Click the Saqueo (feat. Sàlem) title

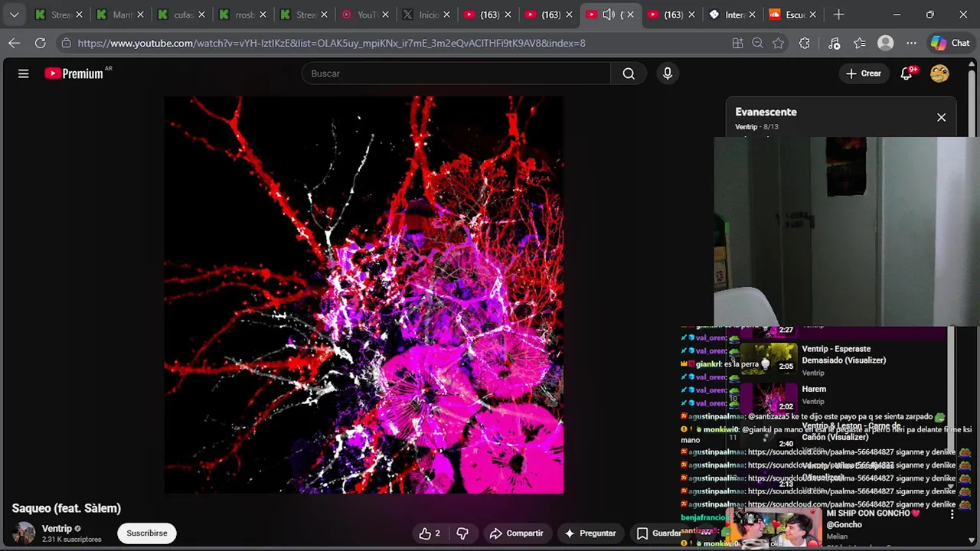[67, 508]
